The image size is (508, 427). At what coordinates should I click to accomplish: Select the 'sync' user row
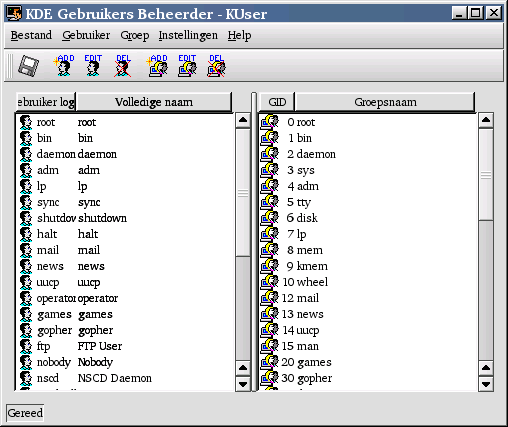pyautogui.click(x=124, y=202)
